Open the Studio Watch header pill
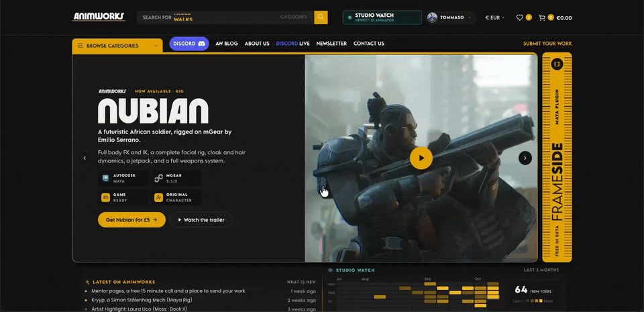Screen dimensions: 644x312 coord(382,17)
